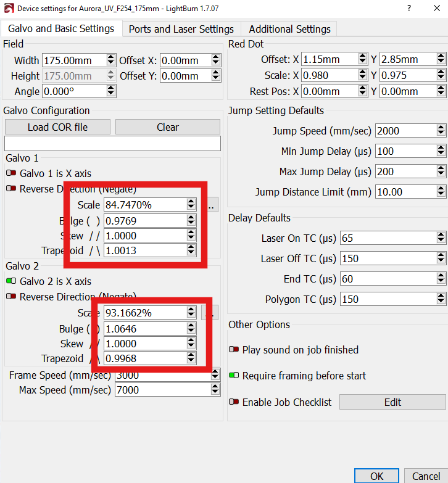Toggle Galvo 1 is X axis
Screen dimensions: 448x483
click(11, 173)
